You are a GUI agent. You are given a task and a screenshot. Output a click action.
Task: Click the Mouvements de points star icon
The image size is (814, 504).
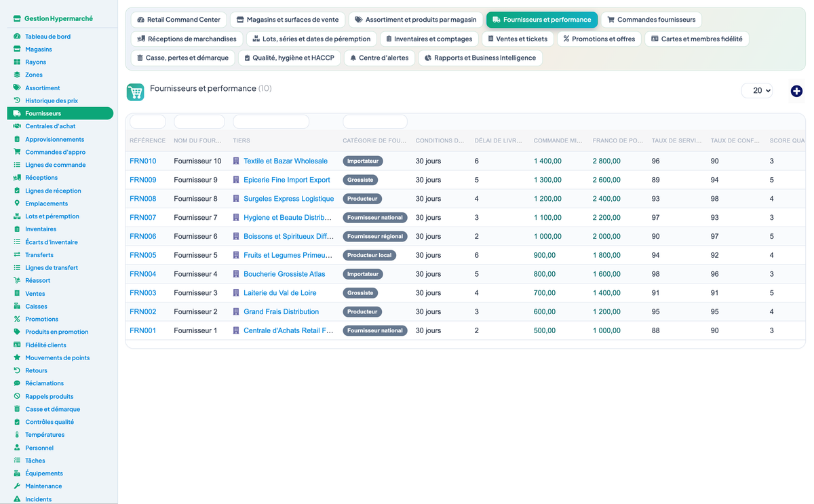click(17, 357)
